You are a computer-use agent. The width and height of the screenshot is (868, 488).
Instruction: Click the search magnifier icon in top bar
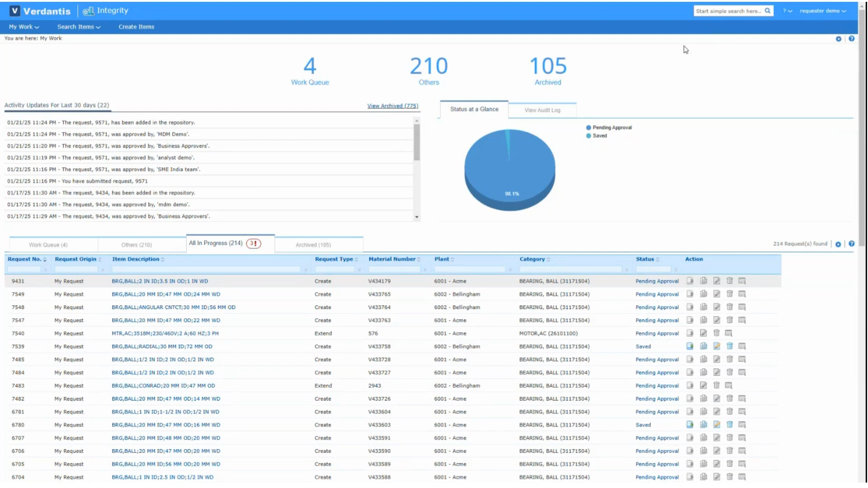pyautogui.click(x=768, y=11)
